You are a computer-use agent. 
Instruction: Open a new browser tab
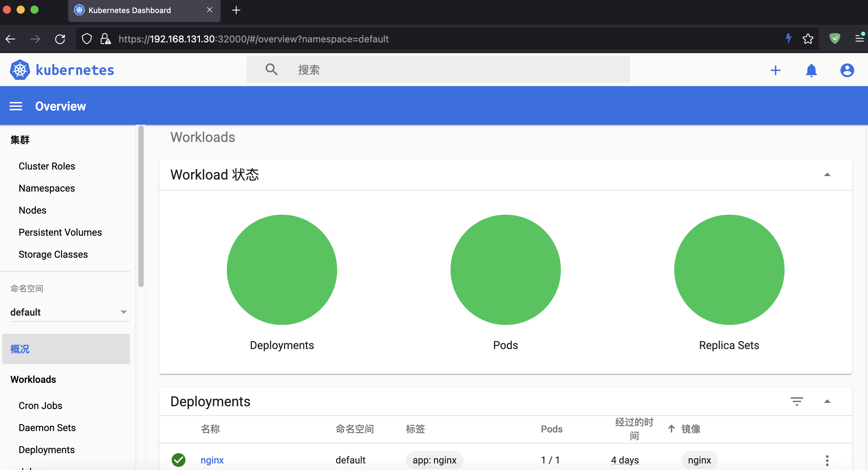pyautogui.click(x=236, y=10)
